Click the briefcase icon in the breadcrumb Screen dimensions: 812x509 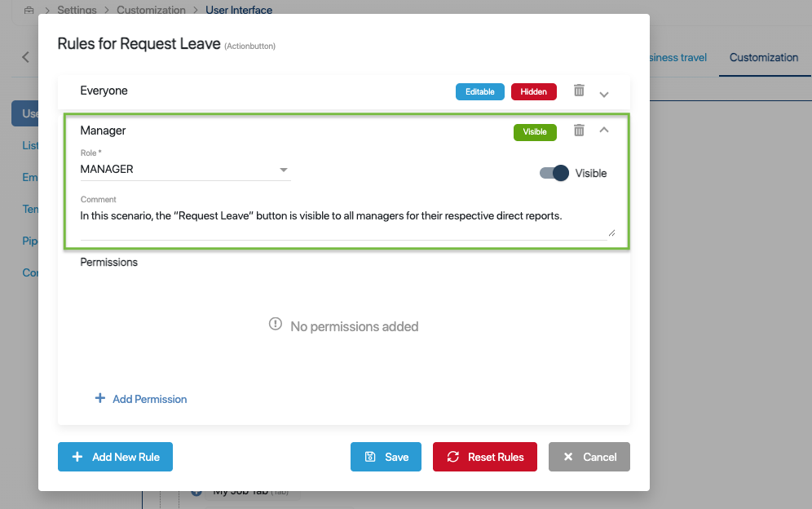point(29,10)
